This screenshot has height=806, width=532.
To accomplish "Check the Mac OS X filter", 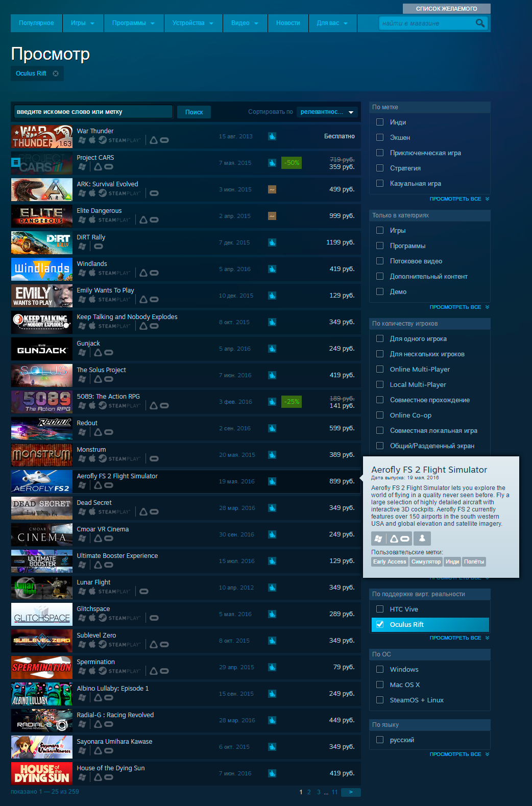I will tap(380, 685).
